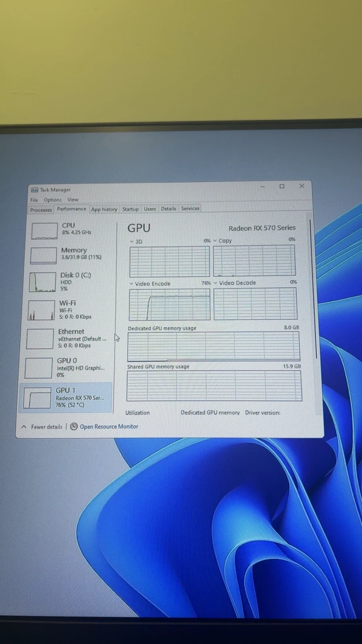
Task: Select GPU 1 Radeon RX 570 item
Action: click(x=37, y=398)
